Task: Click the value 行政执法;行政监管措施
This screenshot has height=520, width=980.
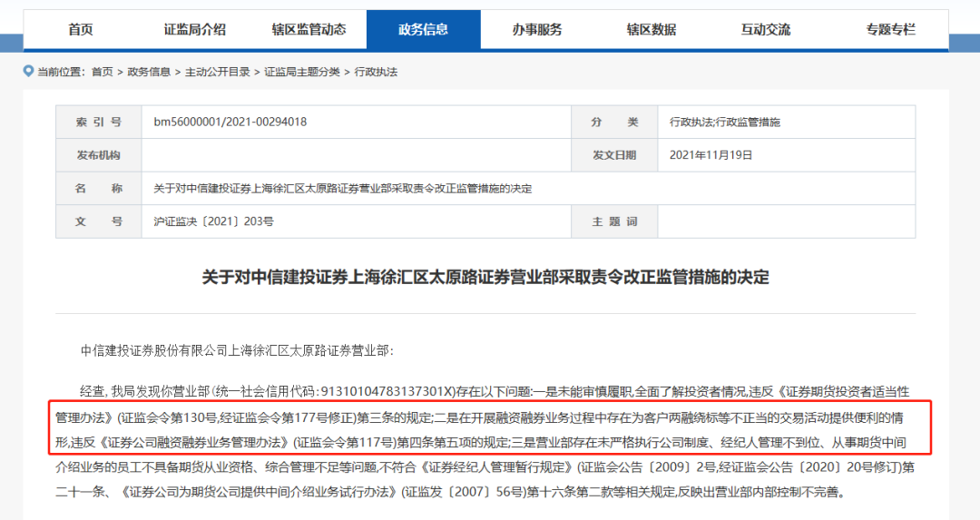Action: 725,122
